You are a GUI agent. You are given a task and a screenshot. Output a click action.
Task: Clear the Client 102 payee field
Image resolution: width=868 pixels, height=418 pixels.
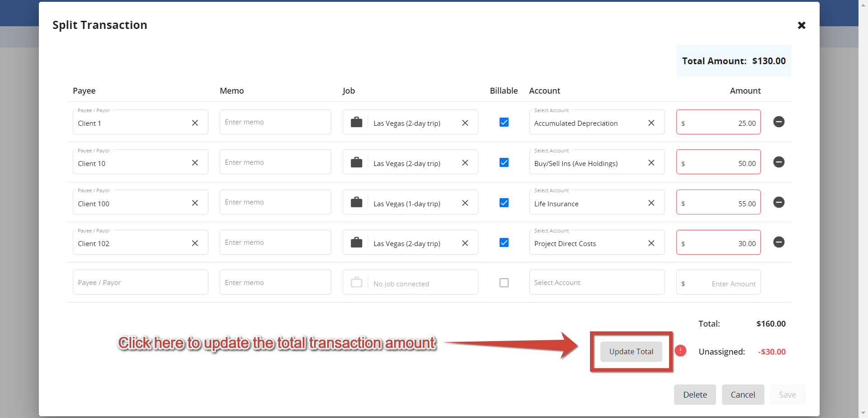click(x=195, y=243)
